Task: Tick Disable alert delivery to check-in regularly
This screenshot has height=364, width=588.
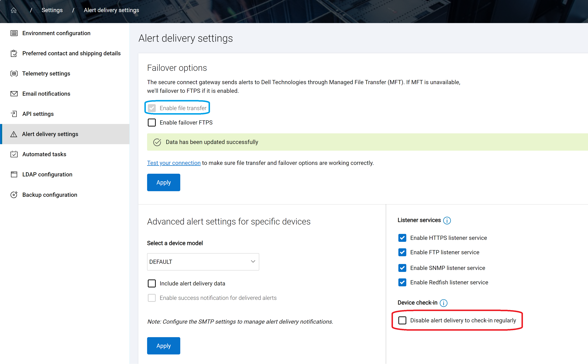Action: 402,320
